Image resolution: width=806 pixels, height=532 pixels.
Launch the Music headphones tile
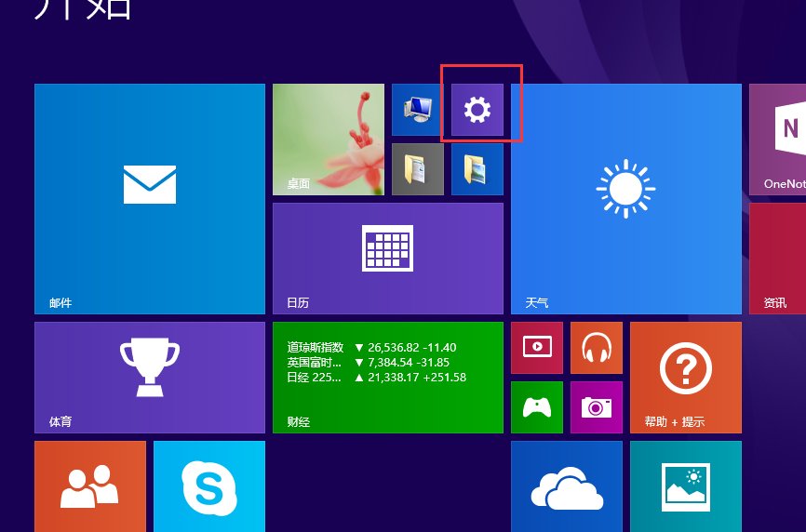(596, 348)
